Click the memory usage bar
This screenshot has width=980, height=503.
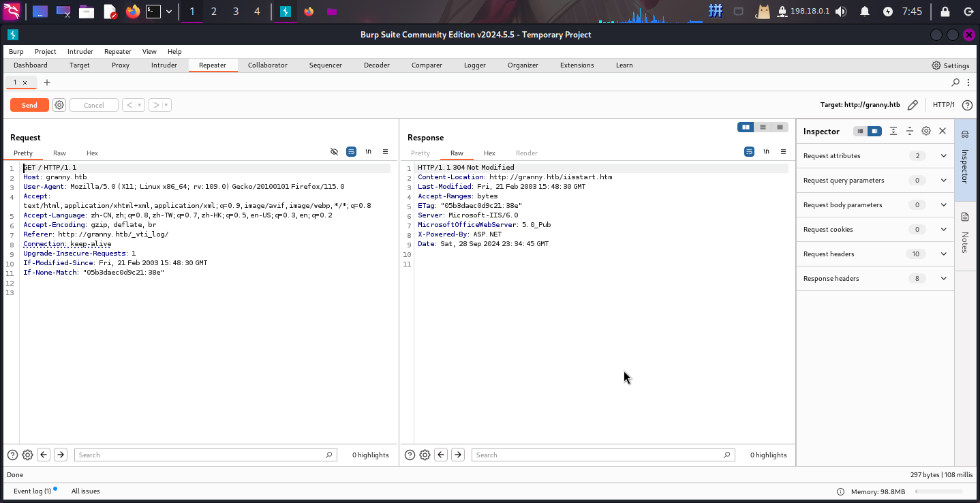click(x=938, y=491)
